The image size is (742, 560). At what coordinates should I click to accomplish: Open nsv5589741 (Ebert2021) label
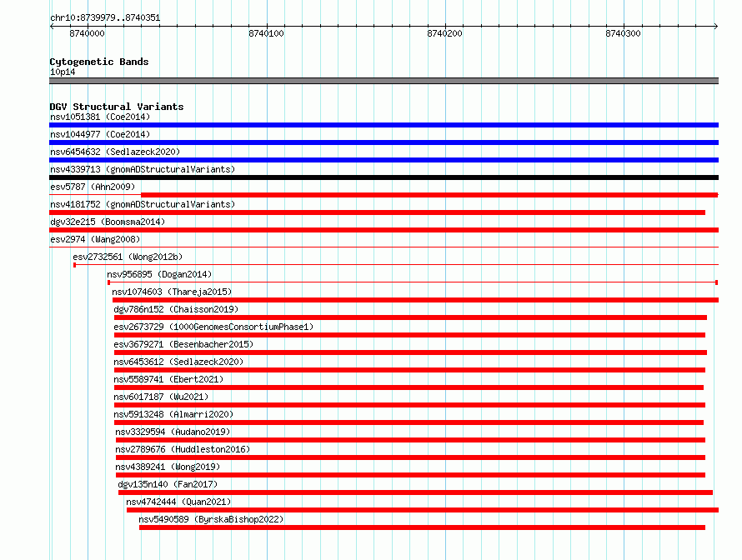pos(168,379)
